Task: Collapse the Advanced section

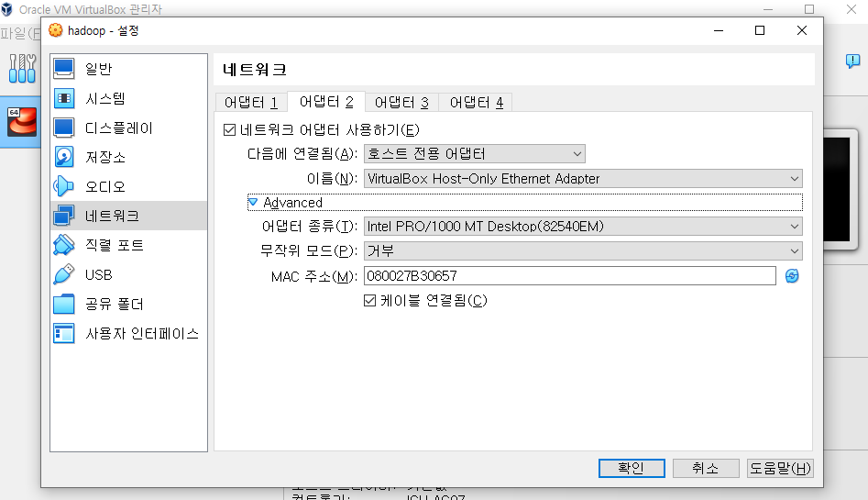Action: coord(253,203)
